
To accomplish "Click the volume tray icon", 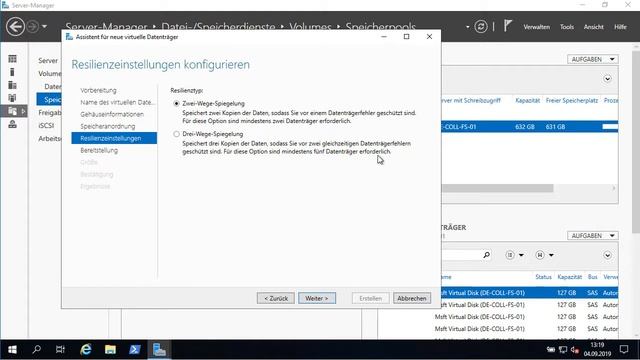I will [x=575, y=350].
